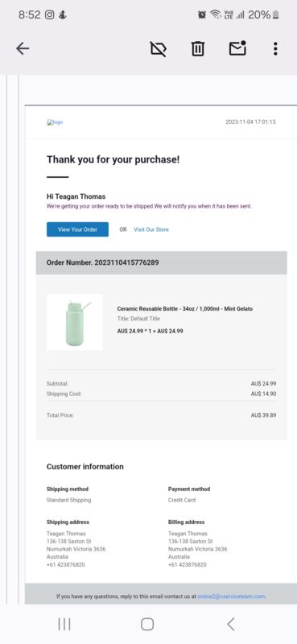Tap the alarm icon in status bar
Screen dimensions: 297x644
pyautogui.click(x=202, y=14)
